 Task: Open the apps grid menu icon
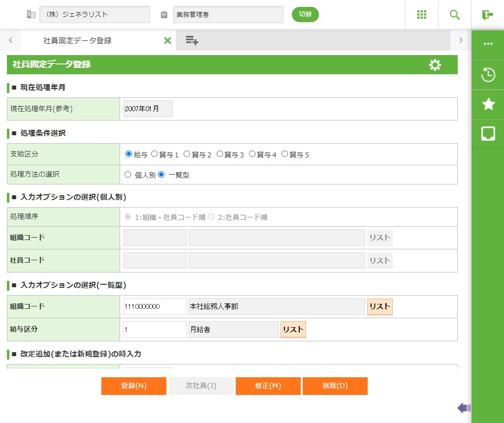click(x=421, y=15)
